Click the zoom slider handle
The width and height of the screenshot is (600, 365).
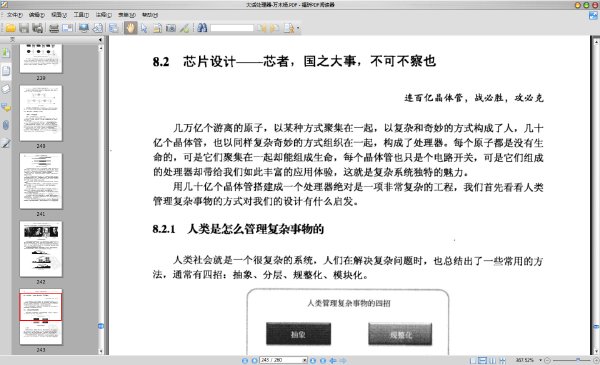coord(578,360)
